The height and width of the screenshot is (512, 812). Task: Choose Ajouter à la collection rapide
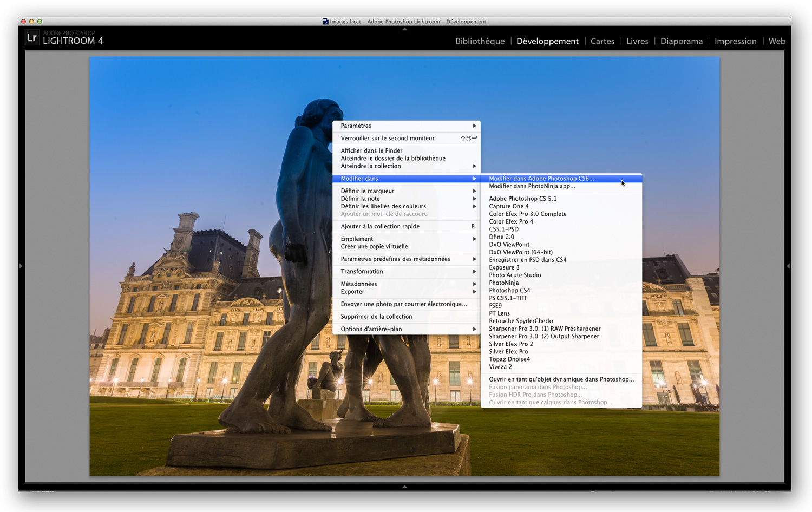407,226
